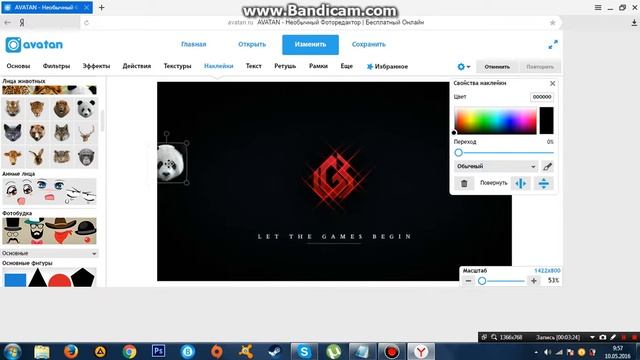Open the Главная tab
This screenshot has width=640, height=360.
pos(193,44)
